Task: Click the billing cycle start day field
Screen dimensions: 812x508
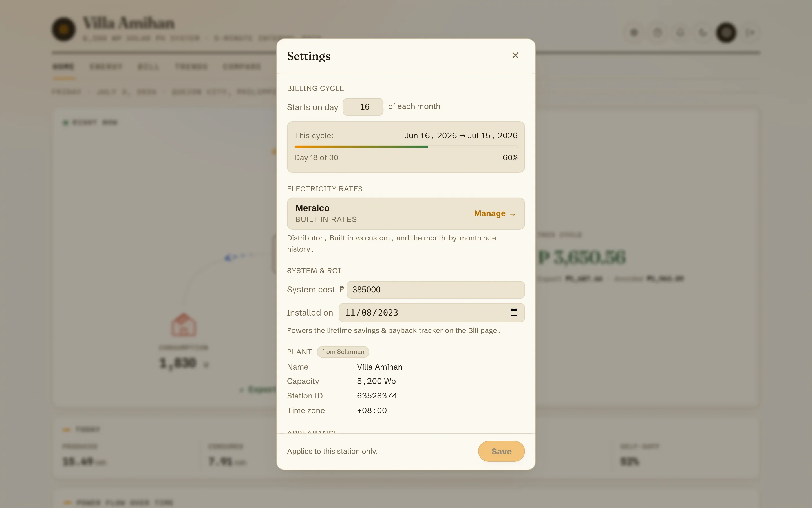Action: (363, 107)
